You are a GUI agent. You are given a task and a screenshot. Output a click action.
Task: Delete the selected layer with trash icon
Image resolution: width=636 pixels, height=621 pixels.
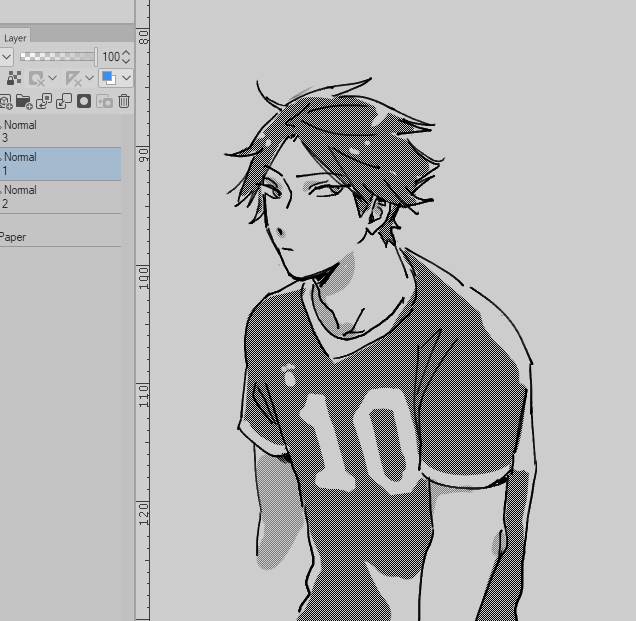point(124,101)
